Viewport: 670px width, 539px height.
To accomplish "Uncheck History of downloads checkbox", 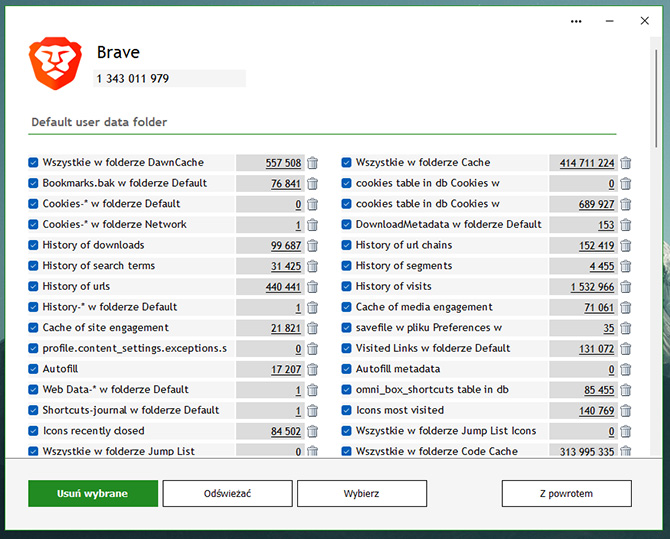I will click(33, 245).
